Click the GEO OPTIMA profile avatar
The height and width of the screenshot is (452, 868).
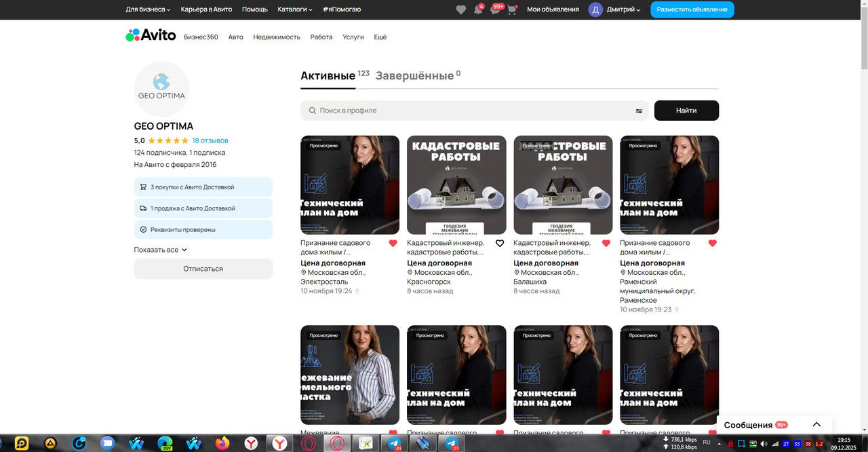click(x=161, y=89)
